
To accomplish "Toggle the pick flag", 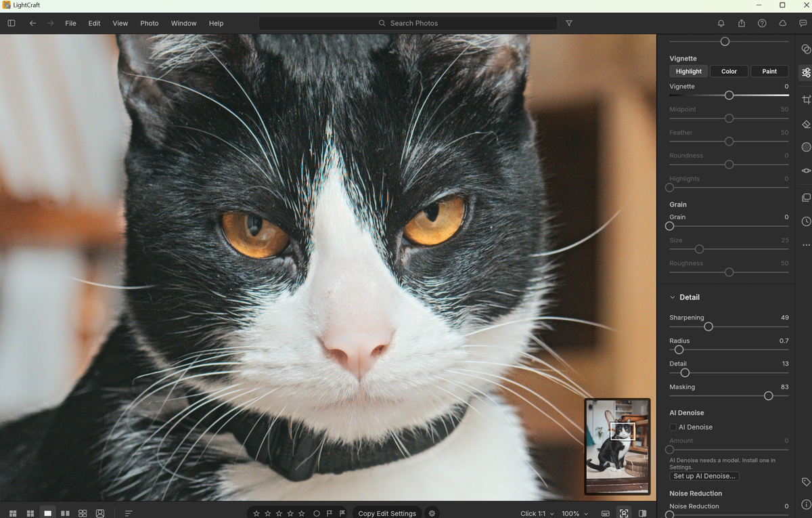I will (330, 513).
